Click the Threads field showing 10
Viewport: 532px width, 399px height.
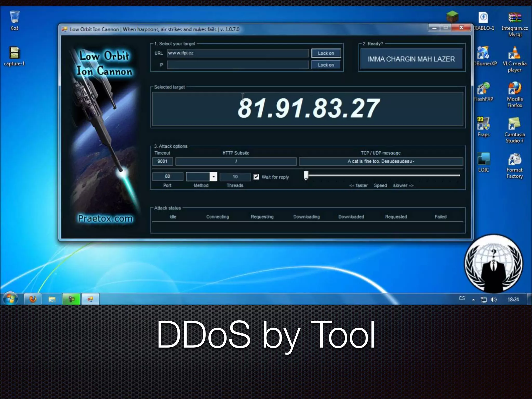coord(235,177)
